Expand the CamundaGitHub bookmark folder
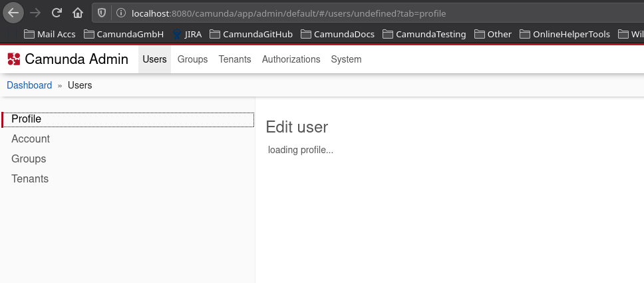The height and width of the screenshot is (283, 644). pyautogui.click(x=251, y=34)
